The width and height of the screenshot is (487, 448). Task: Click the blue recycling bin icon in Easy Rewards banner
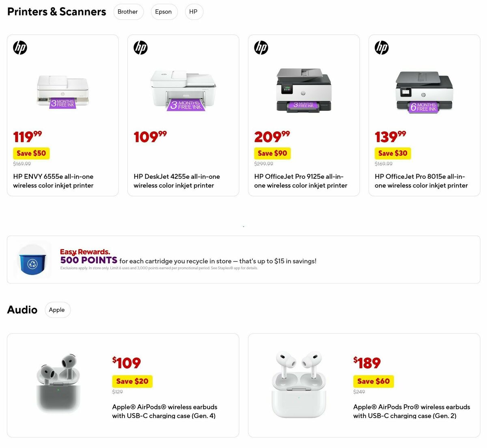click(32, 259)
